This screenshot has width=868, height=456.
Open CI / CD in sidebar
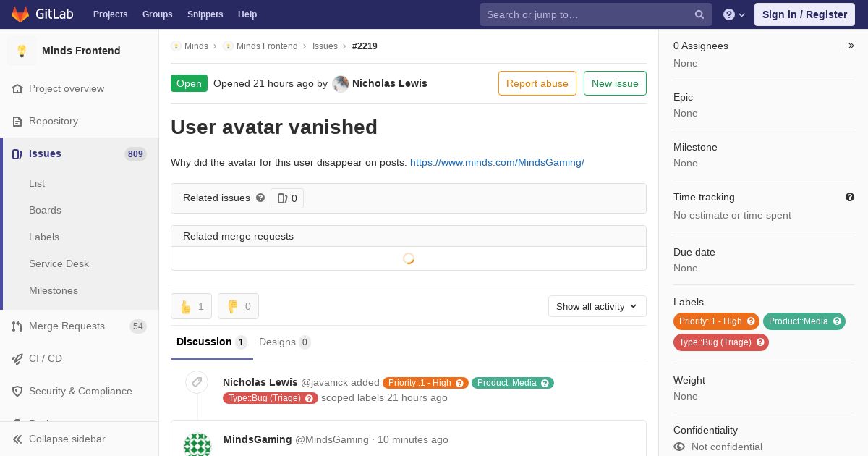(80, 358)
